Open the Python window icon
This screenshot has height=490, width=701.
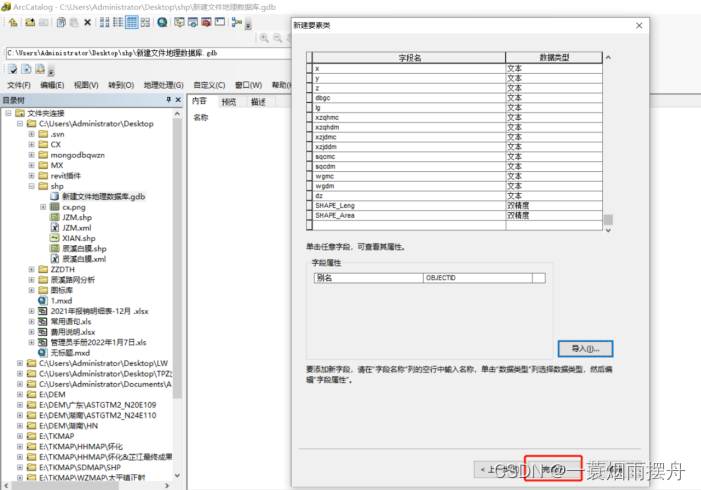pyautogui.click(x=220, y=22)
